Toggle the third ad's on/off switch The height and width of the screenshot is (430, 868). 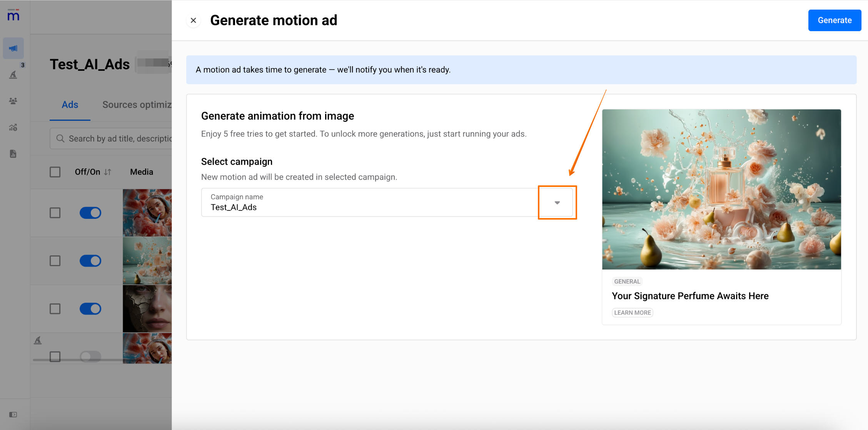[x=90, y=309]
